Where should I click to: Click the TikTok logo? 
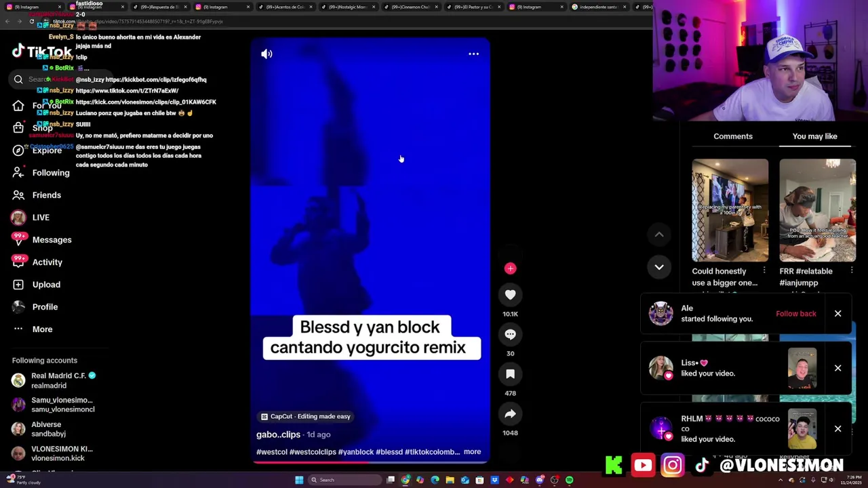41,52
